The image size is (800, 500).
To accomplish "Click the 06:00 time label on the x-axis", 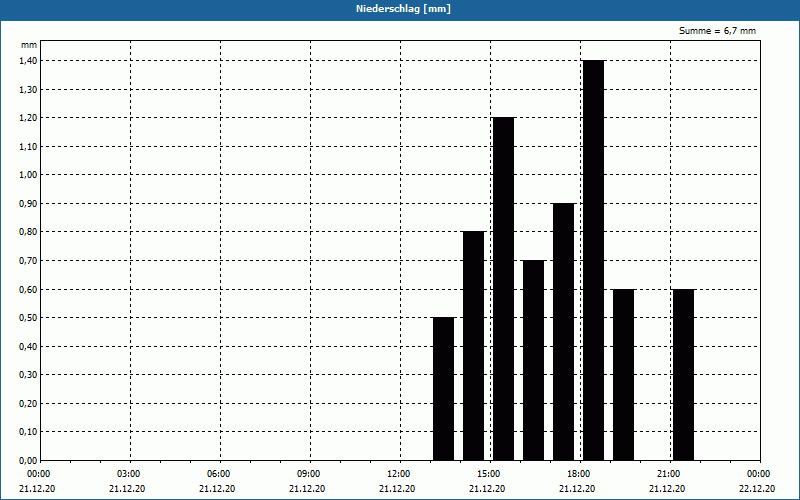I will (218, 474).
